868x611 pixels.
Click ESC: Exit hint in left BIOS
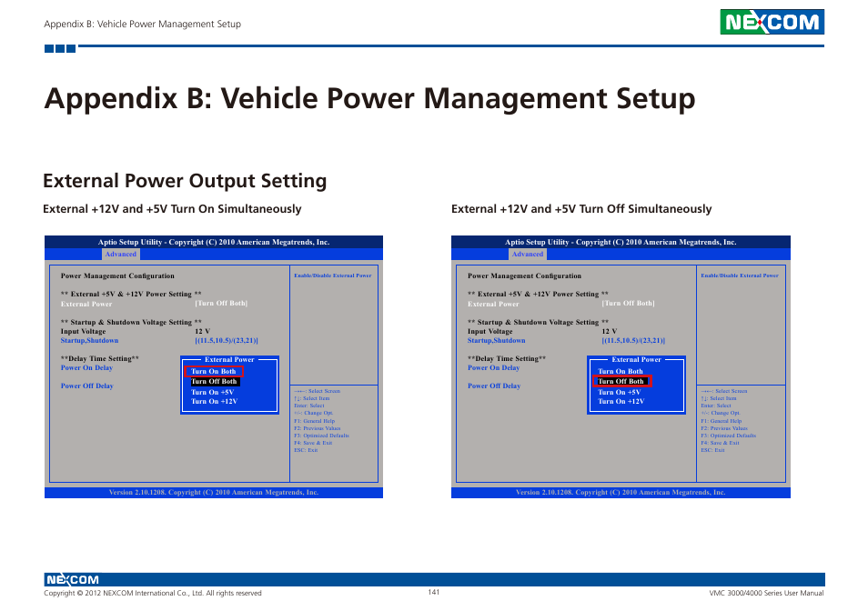click(x=306, y=450)
